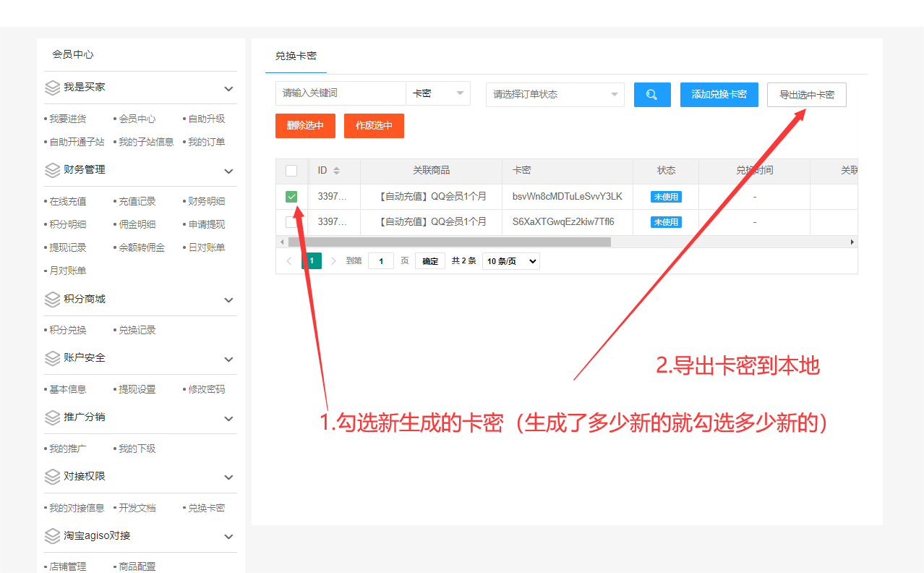Open the 卡密 search type dropdown
This screenshot has height=573, width=924.
(438, 94)
